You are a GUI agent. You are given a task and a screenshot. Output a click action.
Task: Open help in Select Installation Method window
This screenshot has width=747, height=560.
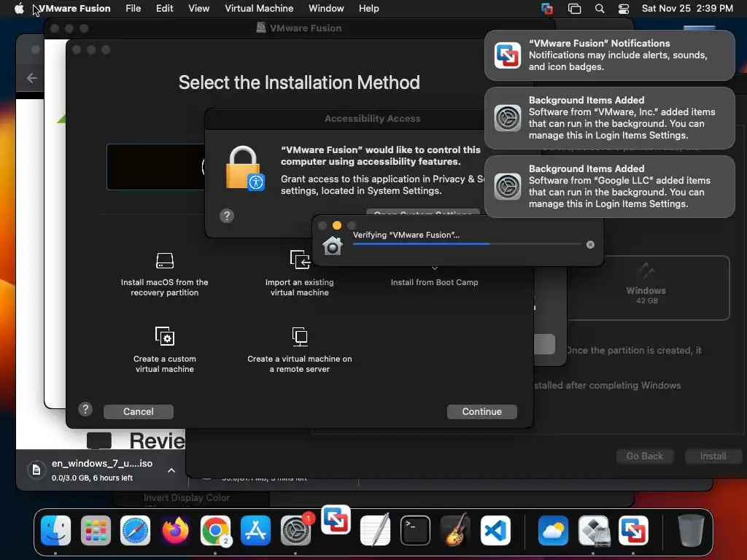85,409
